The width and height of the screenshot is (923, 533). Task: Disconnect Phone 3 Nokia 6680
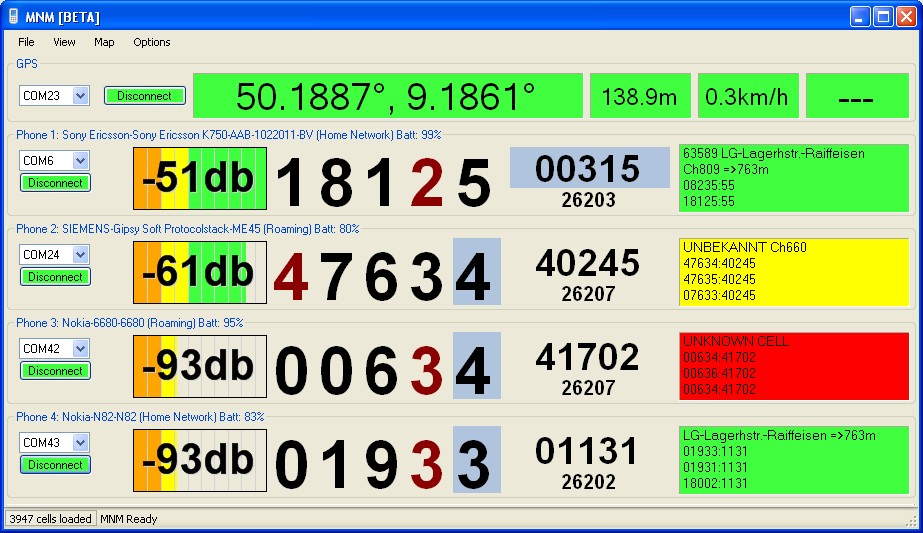click(x=55, y=371)
